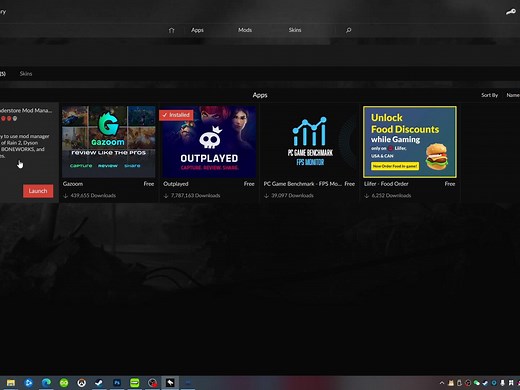
Task: Go to the store home icon
Action: pyautogui.click(x=171, y=30)
